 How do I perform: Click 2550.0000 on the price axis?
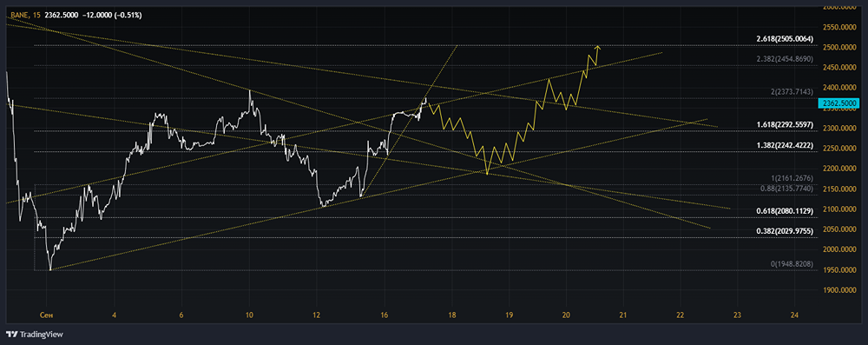pos(838,27)
